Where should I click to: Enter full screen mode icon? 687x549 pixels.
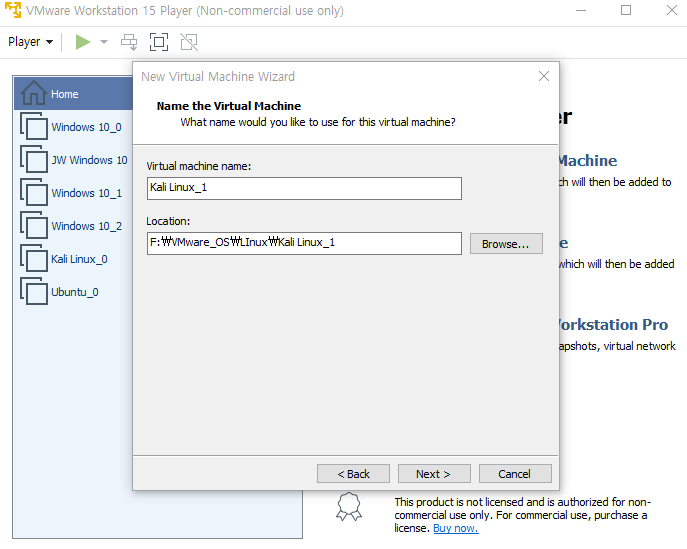click(159, 42)
